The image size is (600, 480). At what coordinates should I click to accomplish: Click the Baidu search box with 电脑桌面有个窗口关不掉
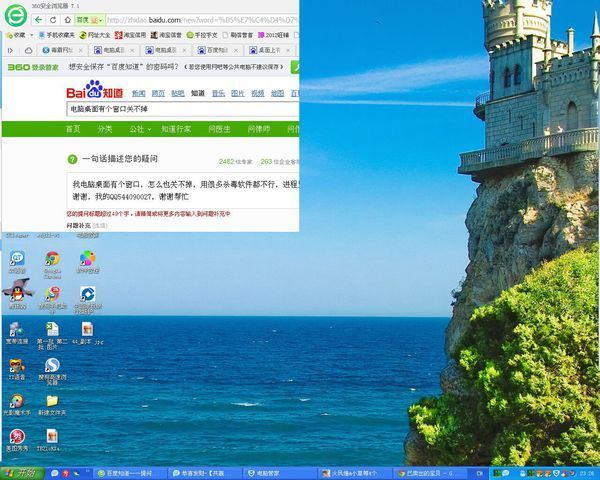[x=183, y=109]
